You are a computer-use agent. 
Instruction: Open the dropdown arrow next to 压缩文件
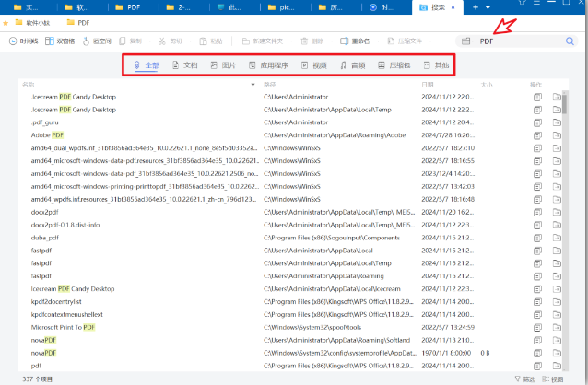click(x=430, y=41)
